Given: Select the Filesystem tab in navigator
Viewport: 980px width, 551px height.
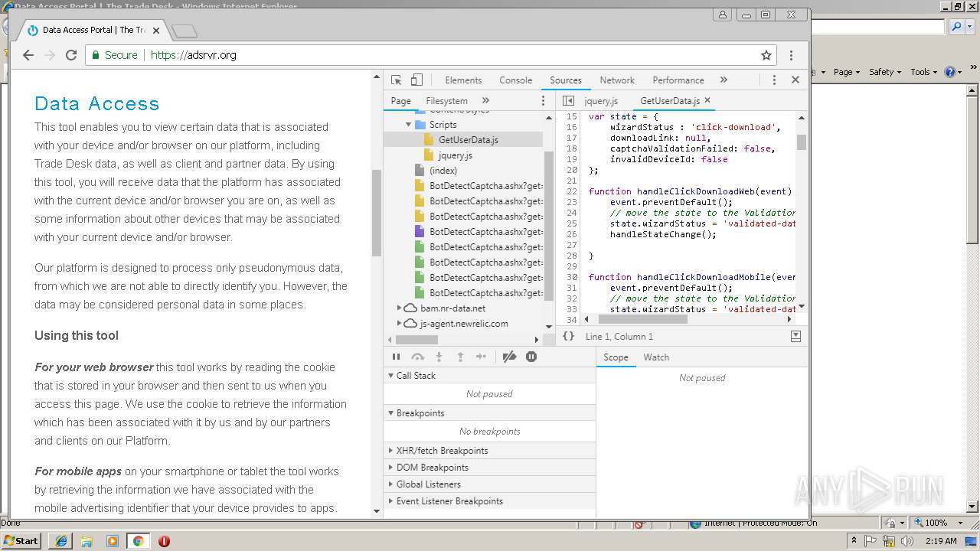Looking at the screenshot, I should pyautogui.click(x=446, y=101).
